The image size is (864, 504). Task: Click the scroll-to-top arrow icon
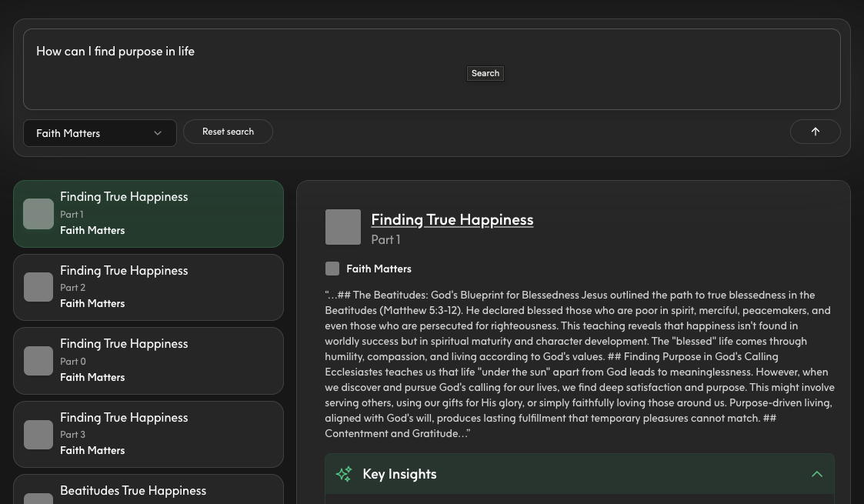click(x=815, y=132)
